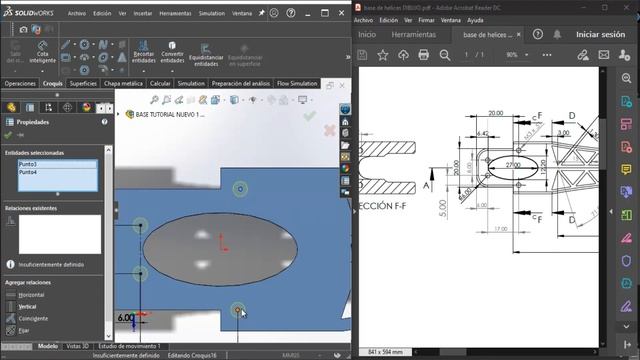Click Recortar entidades in SolidWorks
Viewport: 640px width, 360px height.
[144, 52]
